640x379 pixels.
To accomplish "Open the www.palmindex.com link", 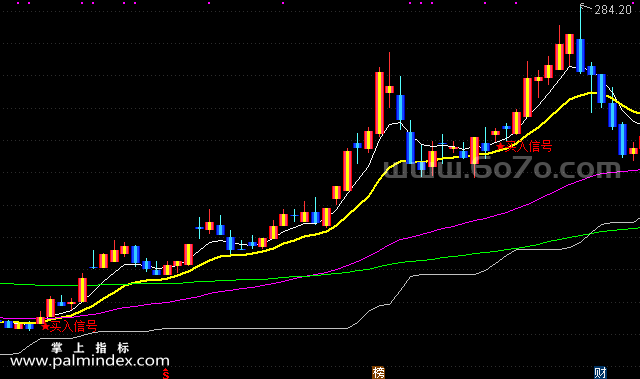I will click(90, 361).
